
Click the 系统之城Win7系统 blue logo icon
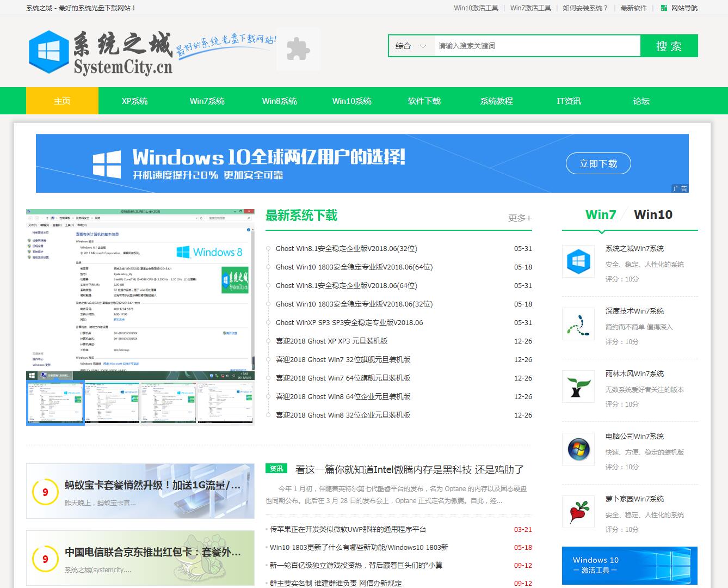click(x=578, y=261)
